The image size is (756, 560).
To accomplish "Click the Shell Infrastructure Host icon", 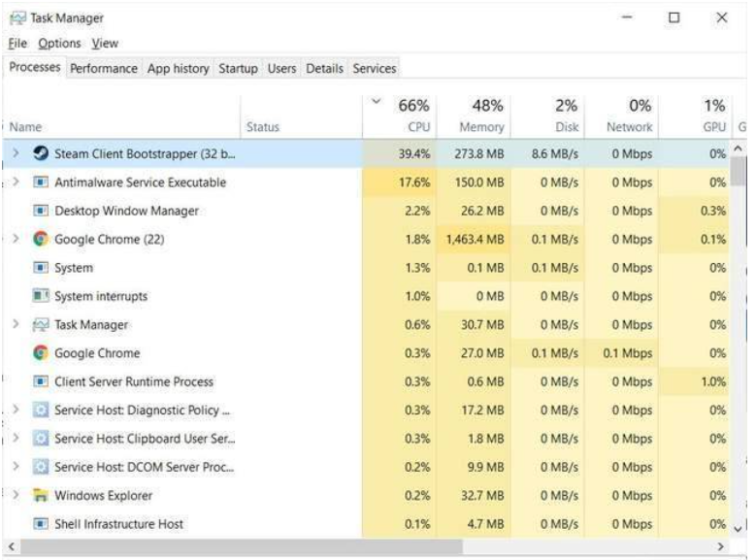I will 41,523.
